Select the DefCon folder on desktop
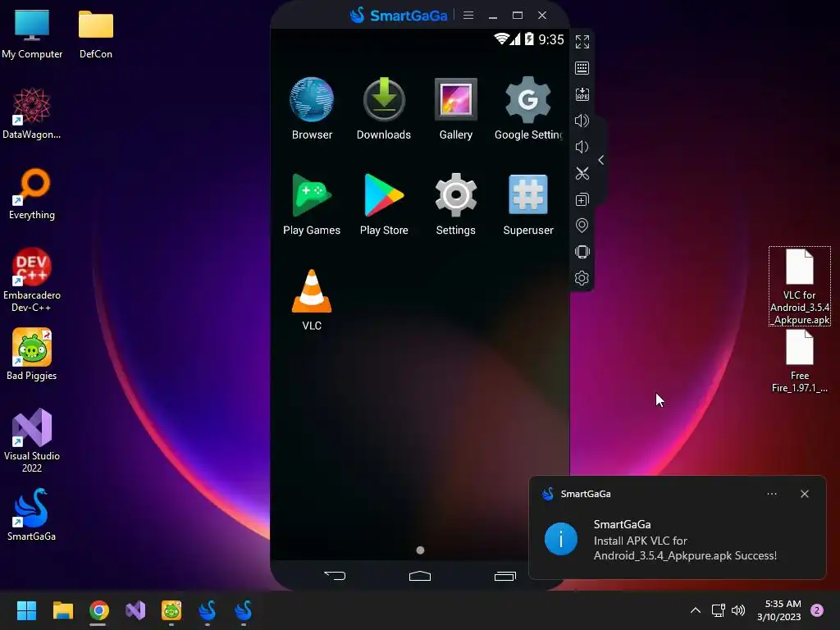840x630 pixels. 96,34
